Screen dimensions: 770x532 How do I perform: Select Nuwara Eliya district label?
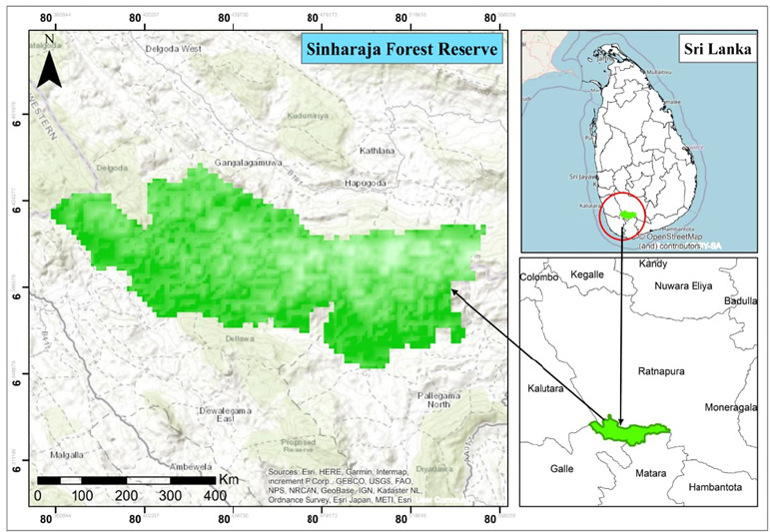683,286
